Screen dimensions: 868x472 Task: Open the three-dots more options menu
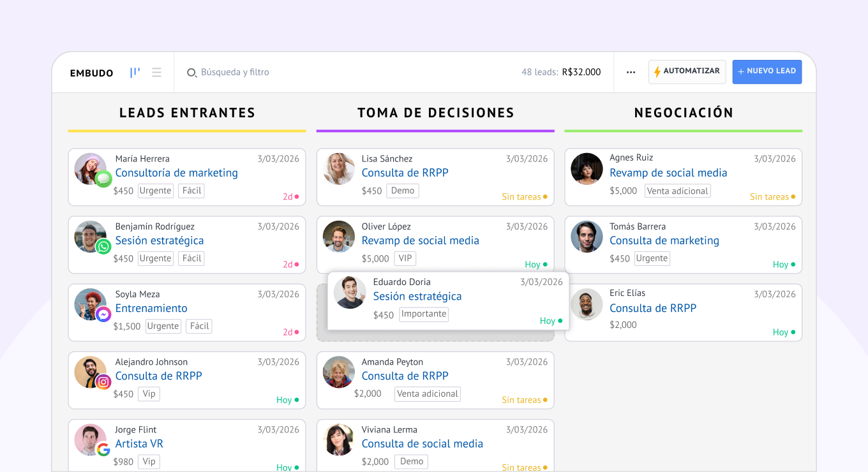coord(631,73)
